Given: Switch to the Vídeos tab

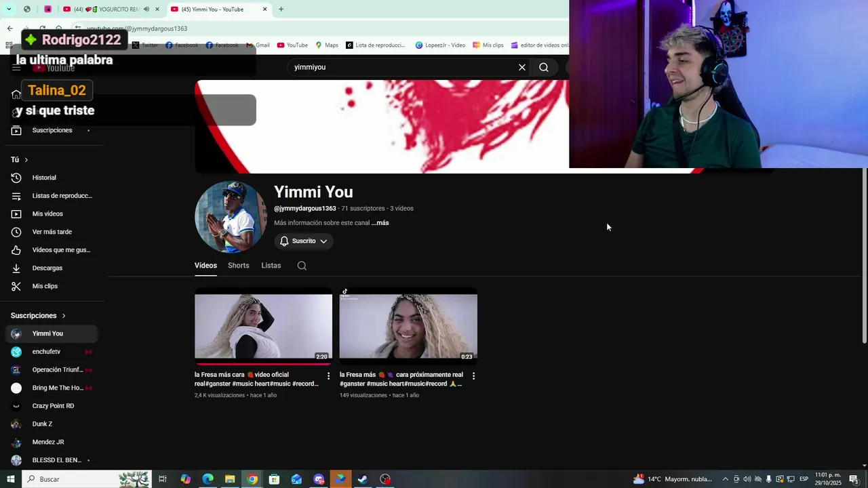Looking at the screenshot, I should pyautogui.click(x=205, y=266).
